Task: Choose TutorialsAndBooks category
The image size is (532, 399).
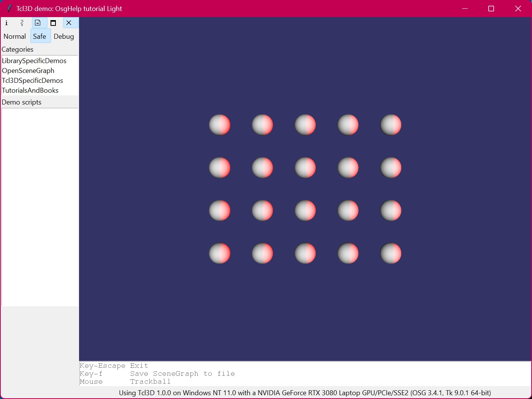Action: (30, 90)
